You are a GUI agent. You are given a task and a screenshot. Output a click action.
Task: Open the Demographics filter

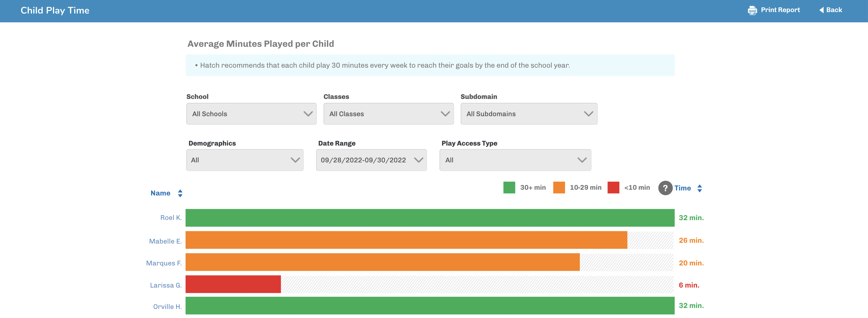tap(245, 160)
